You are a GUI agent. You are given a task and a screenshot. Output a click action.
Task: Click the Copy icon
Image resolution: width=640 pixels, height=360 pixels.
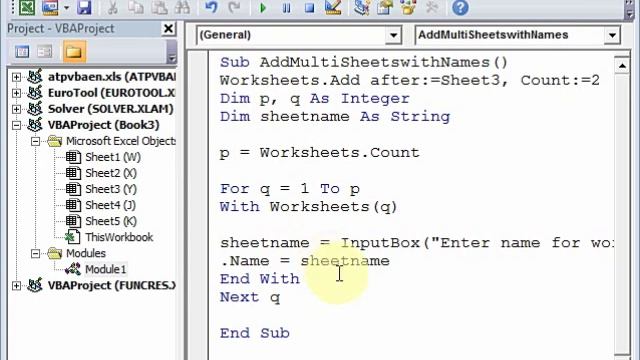coord(136,7)
